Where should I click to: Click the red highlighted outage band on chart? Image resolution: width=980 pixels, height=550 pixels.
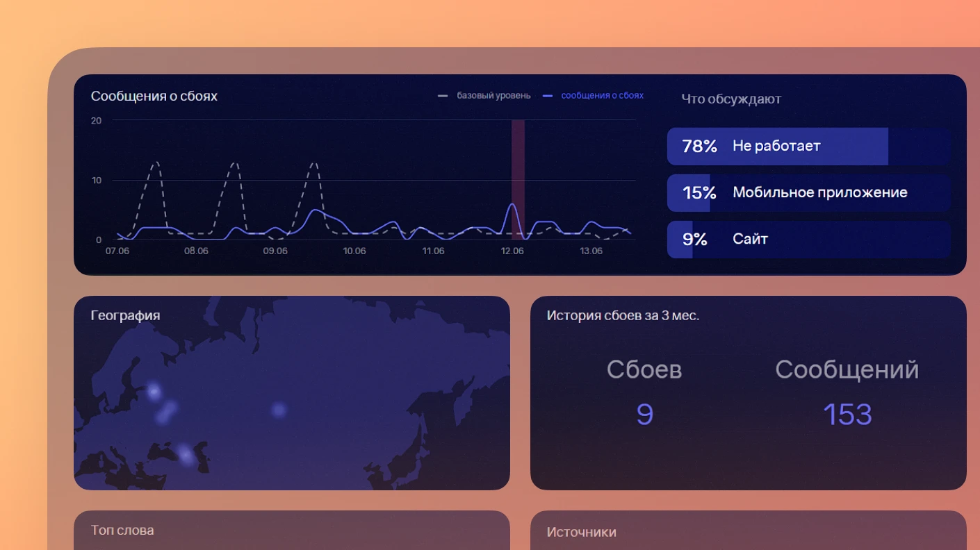click(x=518, y=180)
